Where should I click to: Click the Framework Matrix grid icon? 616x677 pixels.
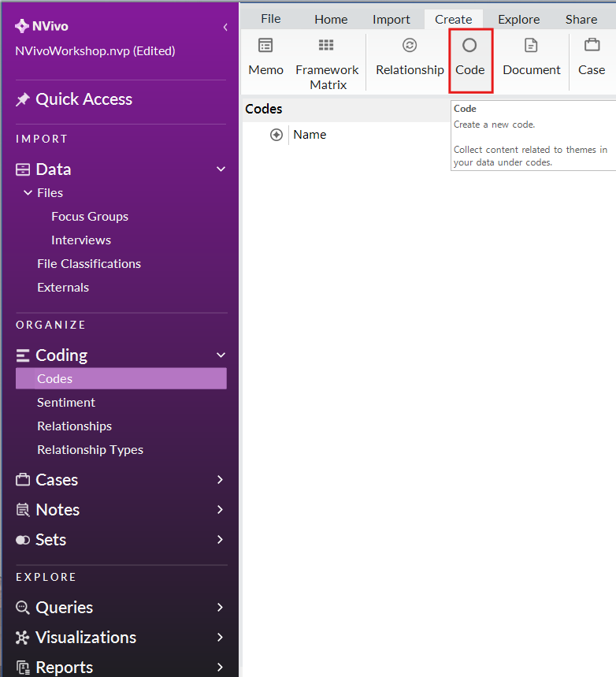(x=326, y=45)
